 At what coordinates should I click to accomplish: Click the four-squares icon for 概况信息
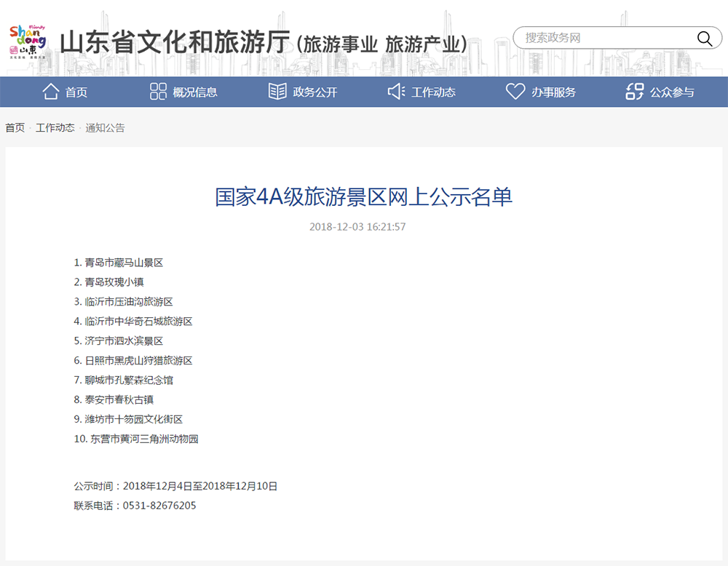[x=158, y=92]
